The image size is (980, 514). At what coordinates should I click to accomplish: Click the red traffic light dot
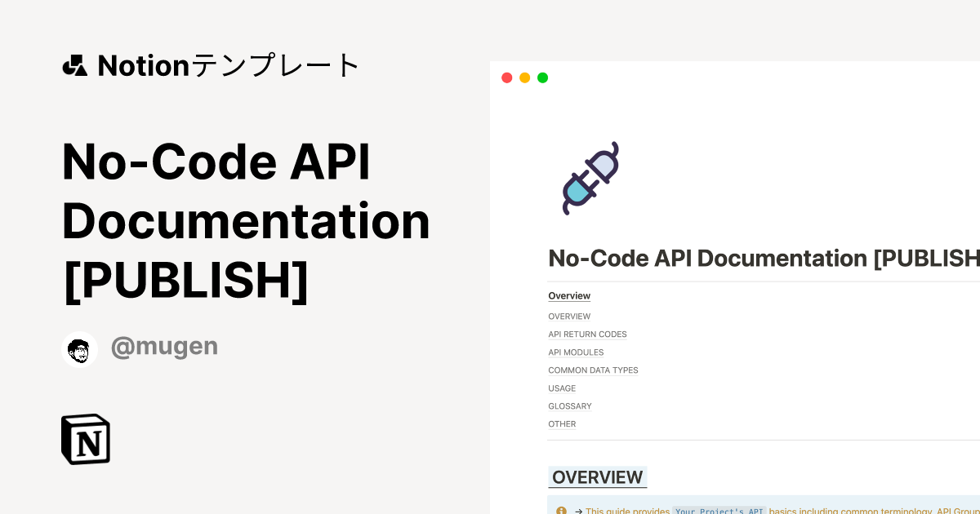point(506,77)
